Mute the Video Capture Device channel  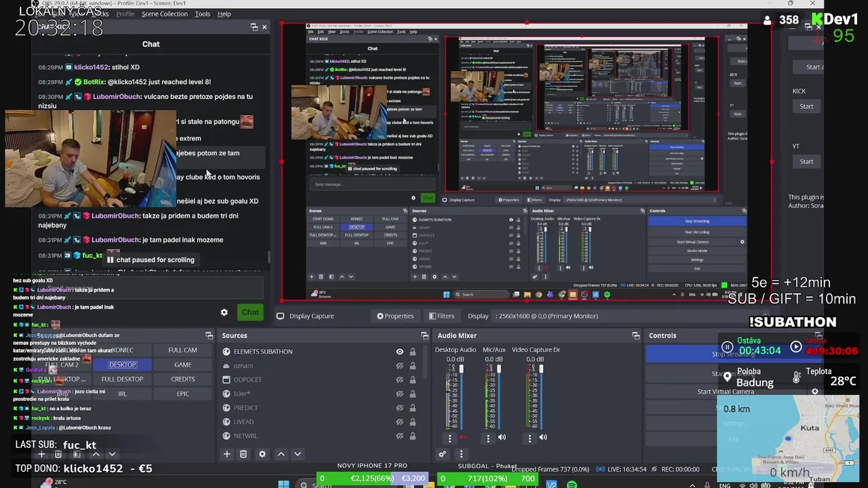pyautogui.click(x=543, y=438)
